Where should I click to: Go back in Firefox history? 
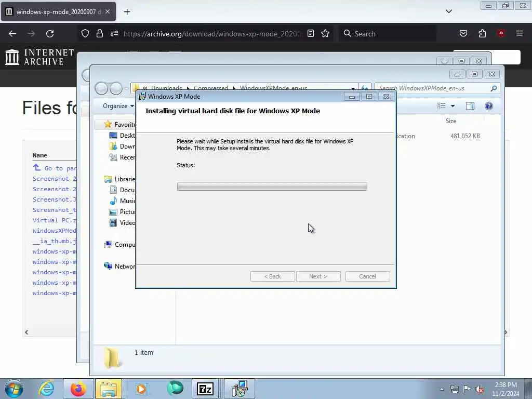pos(12,34)
